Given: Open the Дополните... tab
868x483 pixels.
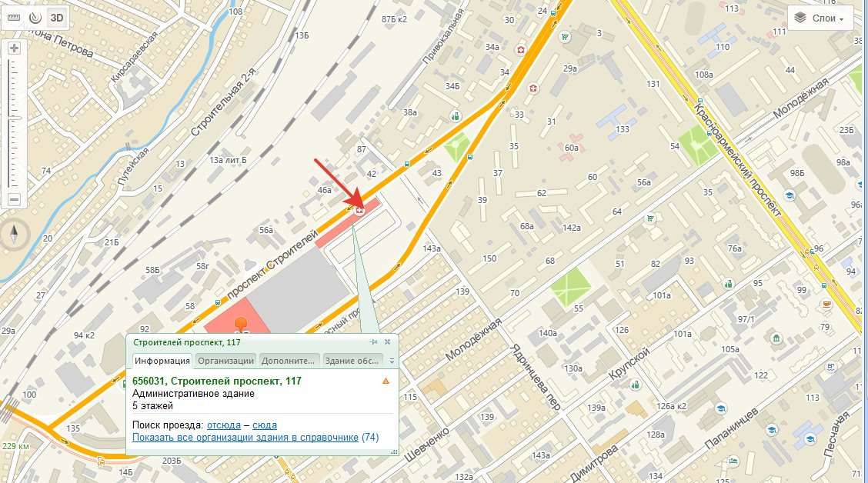Looking at the screenshot, I should [289, 361].
